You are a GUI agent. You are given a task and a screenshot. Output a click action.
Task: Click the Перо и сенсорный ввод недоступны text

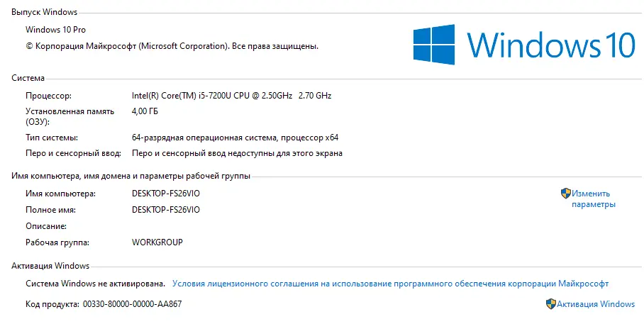tap(237, 154)
